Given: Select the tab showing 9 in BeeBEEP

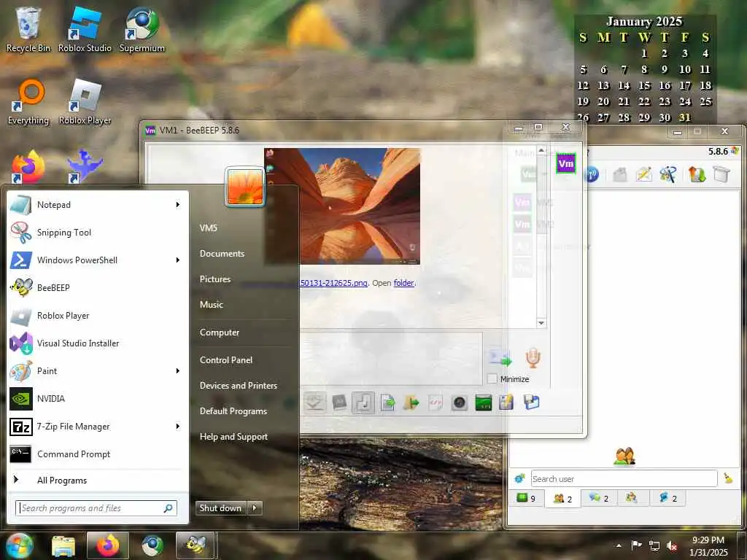Looking at the screenshot, I should tap(526, 499).
